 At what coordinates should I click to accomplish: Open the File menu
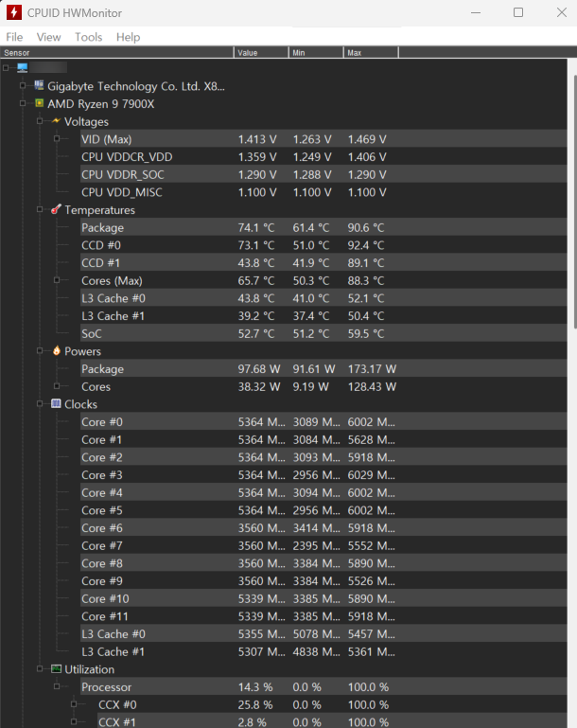tap(14, 37)
